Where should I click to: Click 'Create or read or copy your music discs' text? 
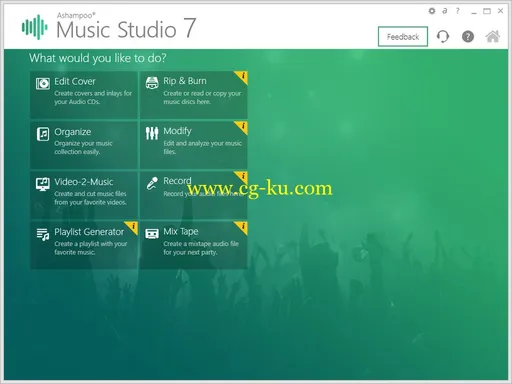202,98
